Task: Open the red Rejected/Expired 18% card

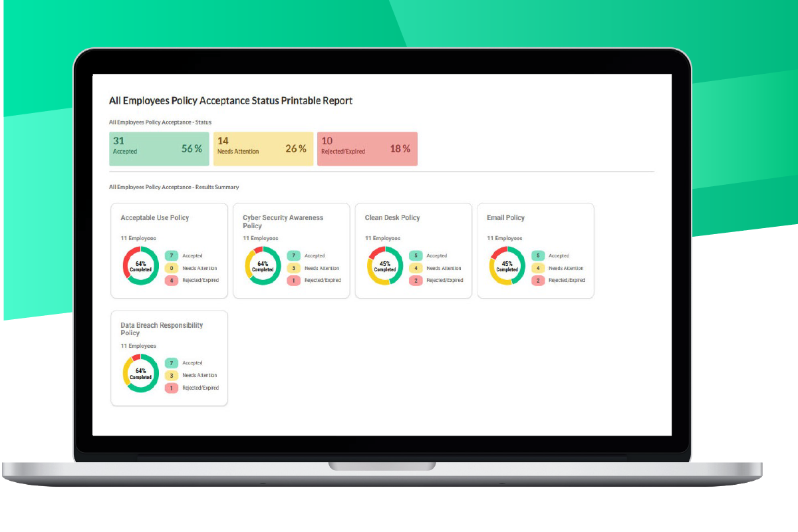Action: [x=367, y=148]
